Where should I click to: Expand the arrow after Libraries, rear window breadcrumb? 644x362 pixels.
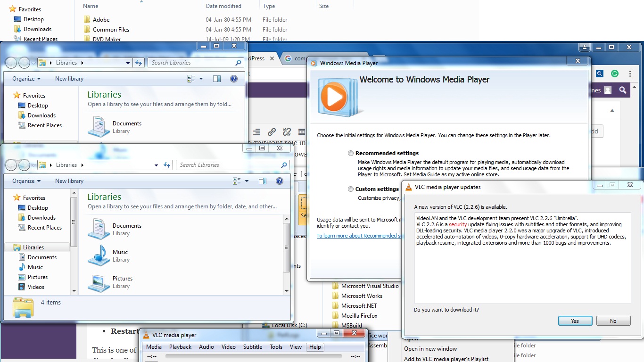click(x=83, y=63)
